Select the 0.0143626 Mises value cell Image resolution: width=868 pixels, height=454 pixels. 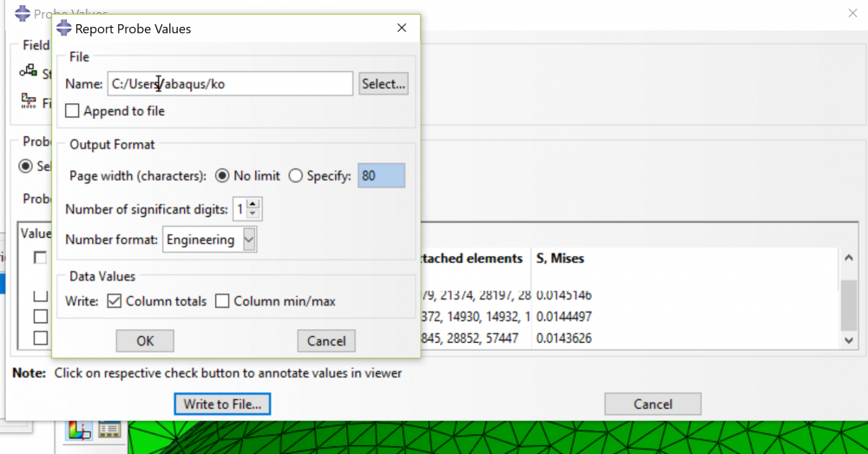563,339
